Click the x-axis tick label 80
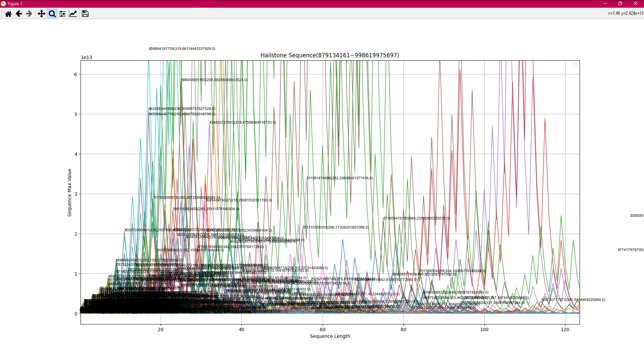 click(x=404, y=329)
